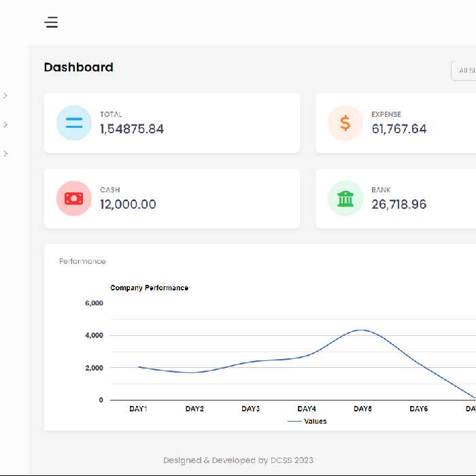The height and width of the screenshot is (476, 476).
Task: Click the Designed & Developed by DCSS footer
Action: pos(238,460)
